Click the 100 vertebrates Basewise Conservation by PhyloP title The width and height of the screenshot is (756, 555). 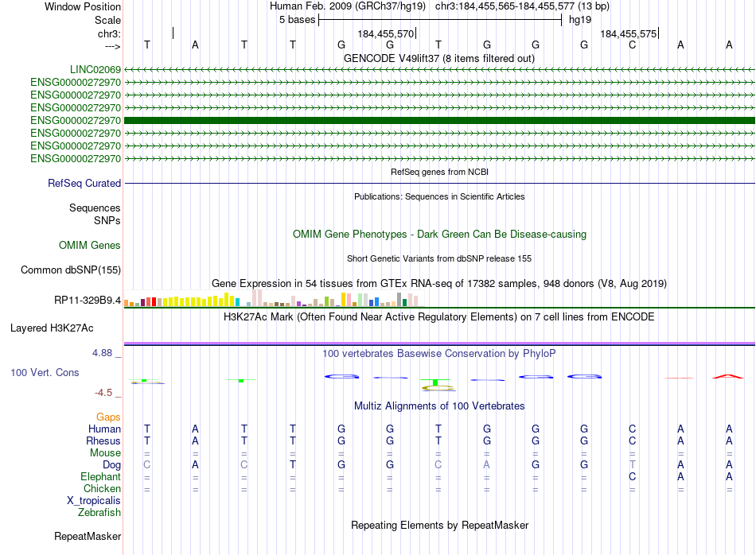coord(439,354)
